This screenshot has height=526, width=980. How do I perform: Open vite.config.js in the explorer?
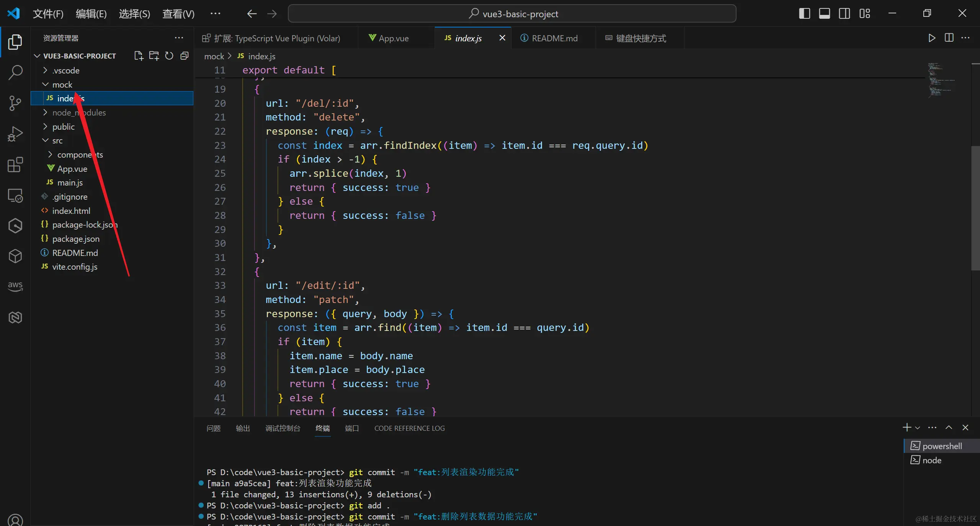75,267
